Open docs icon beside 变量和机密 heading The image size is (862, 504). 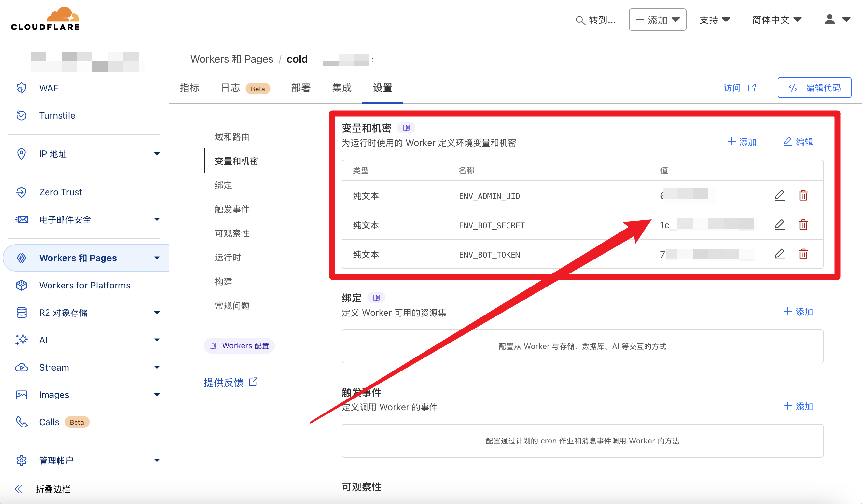click(406, 128)
